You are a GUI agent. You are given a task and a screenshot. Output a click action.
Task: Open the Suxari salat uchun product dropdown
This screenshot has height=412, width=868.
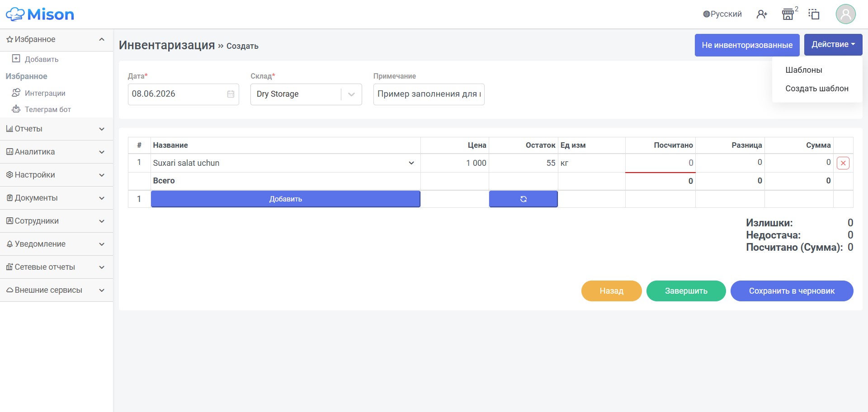(x=285, y=163)
